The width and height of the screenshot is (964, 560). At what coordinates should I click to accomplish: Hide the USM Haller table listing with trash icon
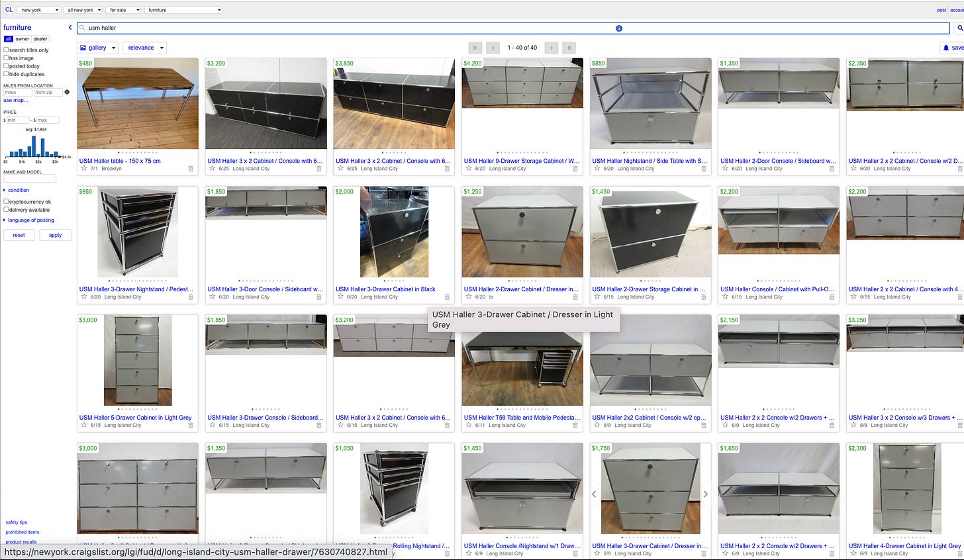191,169
